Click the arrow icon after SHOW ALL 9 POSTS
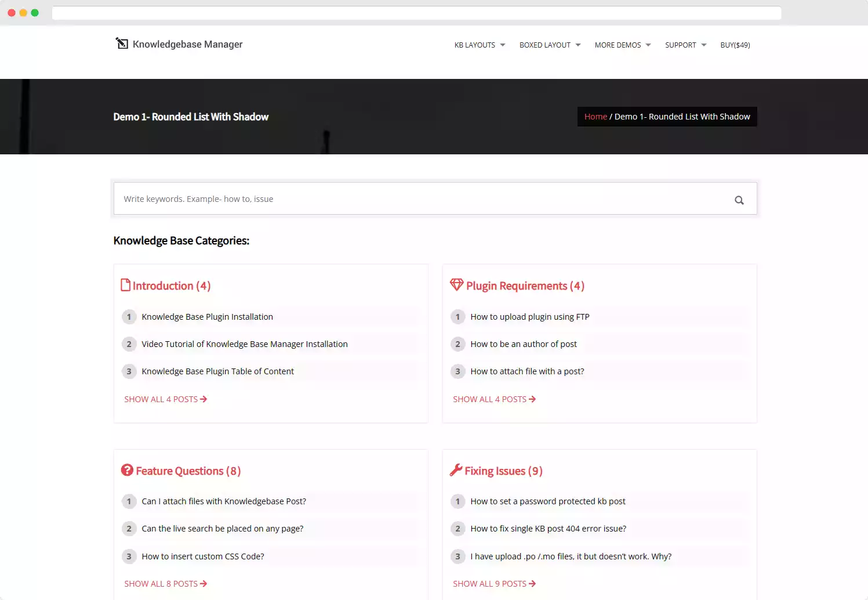Viewport: 868px width, 600px height. click(532, 583)
